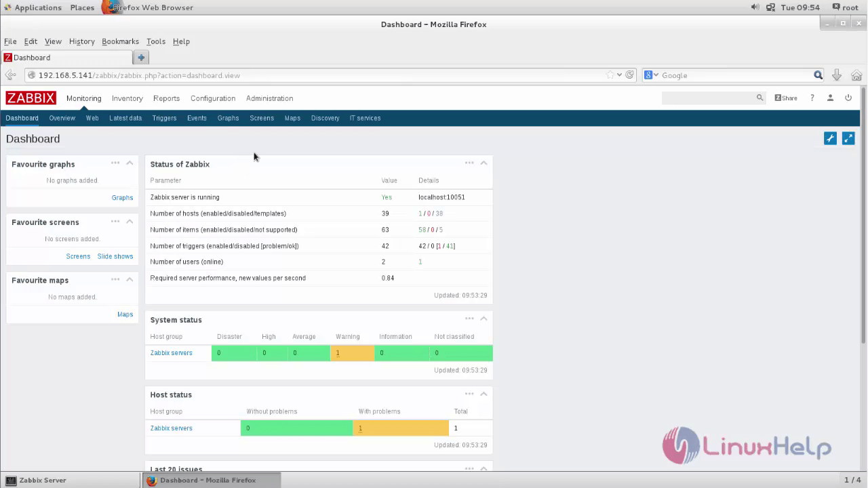This screenshot has height=488, width=868.
Task: Reload the current page
Action: pyautogui.click(x=630, y=75)
